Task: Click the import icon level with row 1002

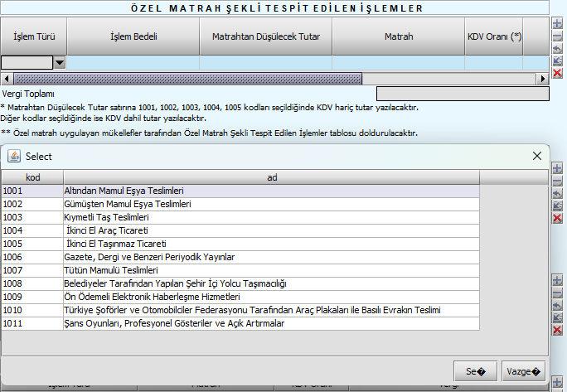Action: pyautogui.click(x=557, y=206)
